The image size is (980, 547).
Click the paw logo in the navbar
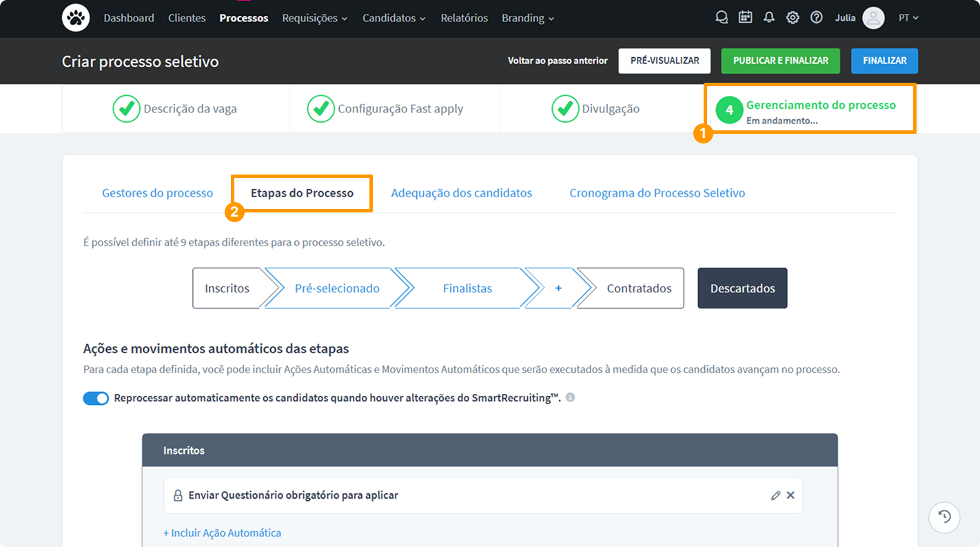point(75,17)
